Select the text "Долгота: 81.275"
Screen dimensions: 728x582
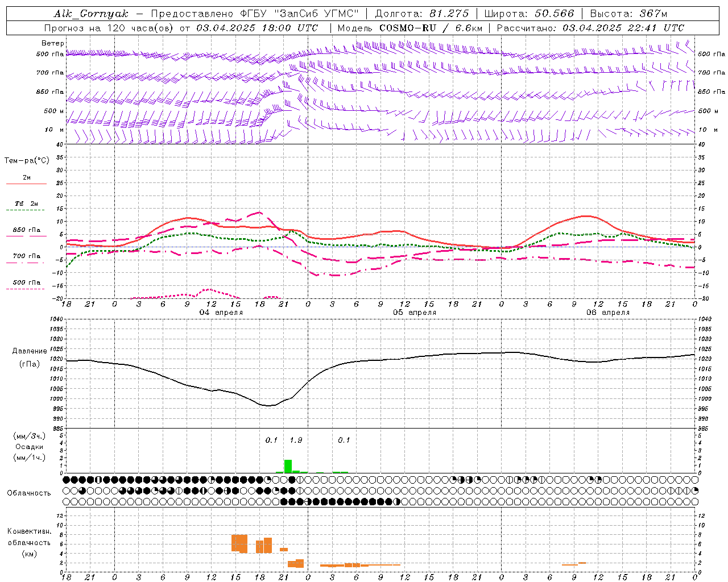point(422,14)
